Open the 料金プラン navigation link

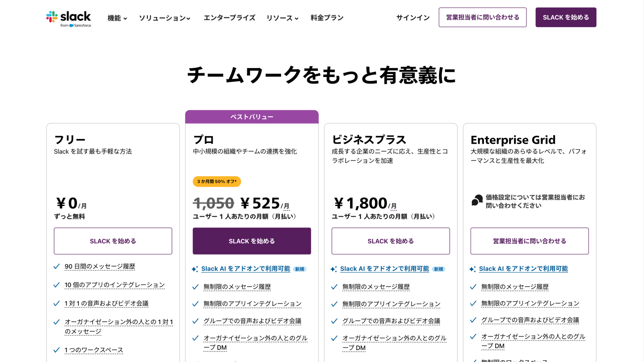coord(327,18)
